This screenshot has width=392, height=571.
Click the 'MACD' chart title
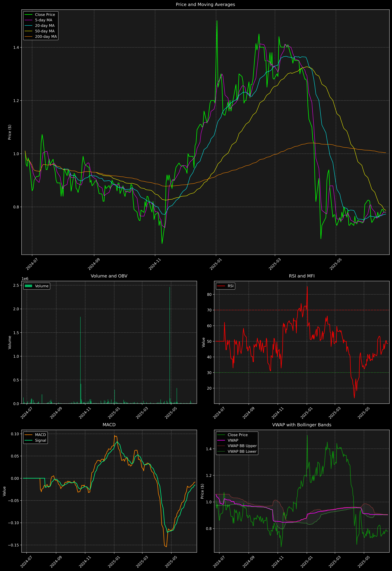(109, 425)
